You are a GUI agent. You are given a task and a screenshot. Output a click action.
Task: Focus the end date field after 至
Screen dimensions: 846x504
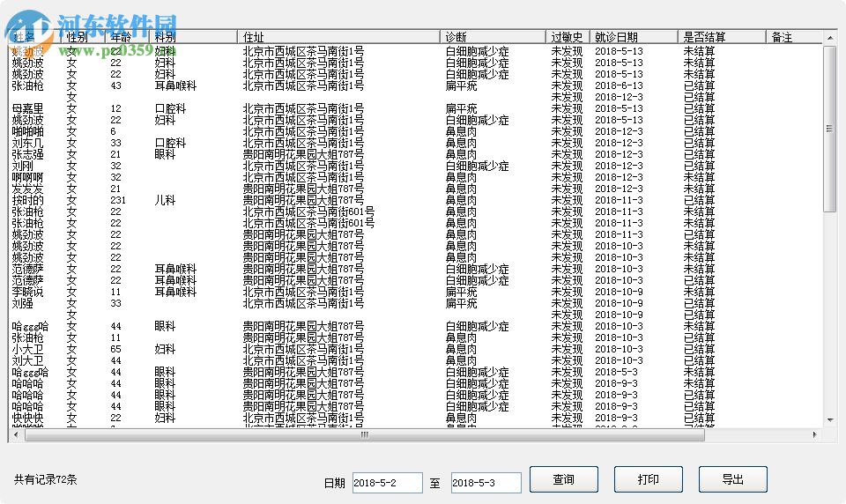(486, 483)
